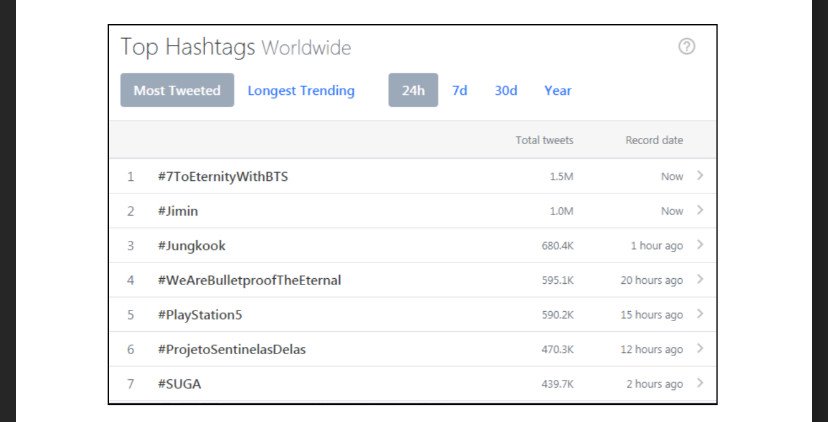Image resolution: width=828 pixels, height=422 pixels.
Task: Click the Total tweets column header
Action: pyautogui.click(x=544, y=140)
